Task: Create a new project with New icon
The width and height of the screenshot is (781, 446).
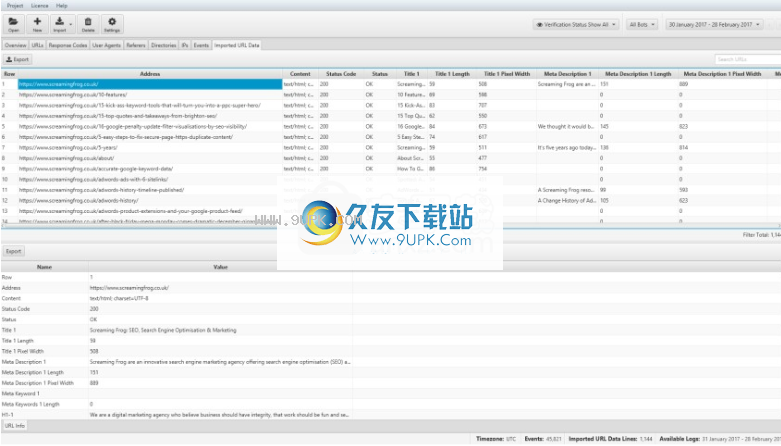Action: pos(37,24)
